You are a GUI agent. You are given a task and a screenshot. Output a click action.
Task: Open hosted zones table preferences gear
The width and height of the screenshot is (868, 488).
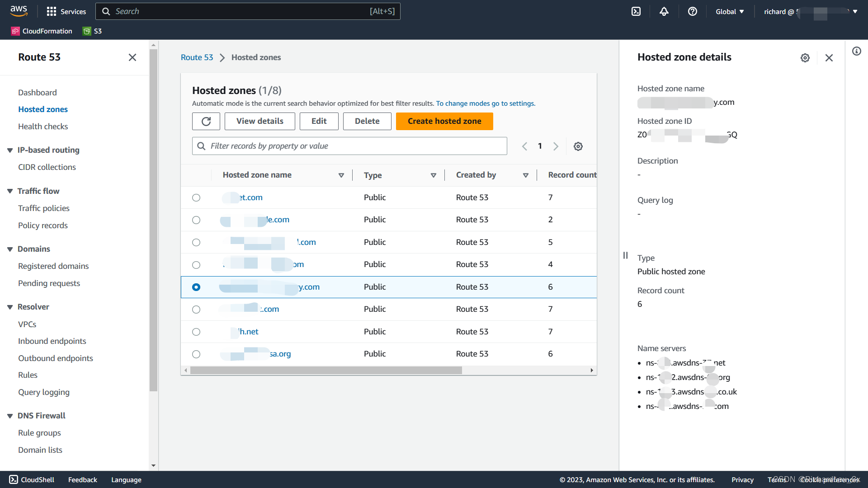coord(578,146)
